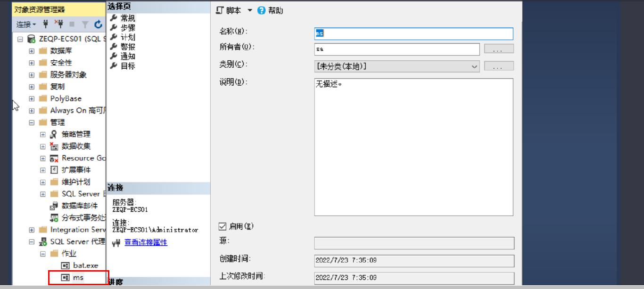
Task: Click the 帮助 help button
Action: [x=271, y=10]
